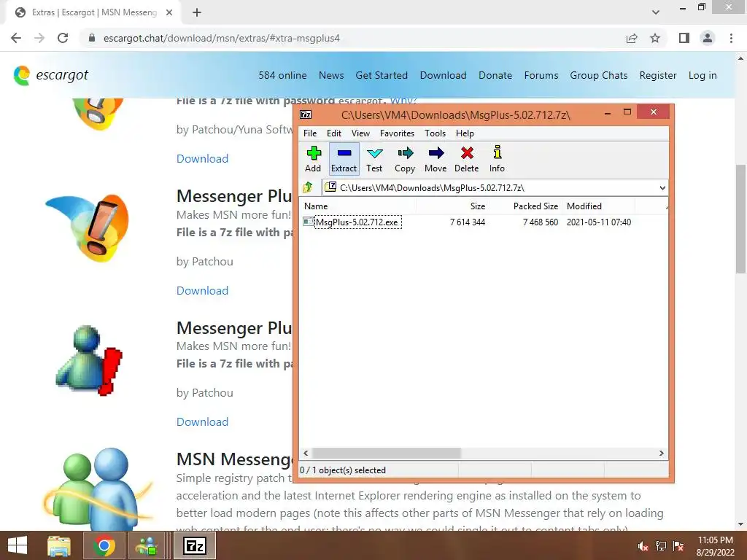This screenshot has height=560, width=747.
Task: Click the escargot logo
Action: click(x=51, y=75)
